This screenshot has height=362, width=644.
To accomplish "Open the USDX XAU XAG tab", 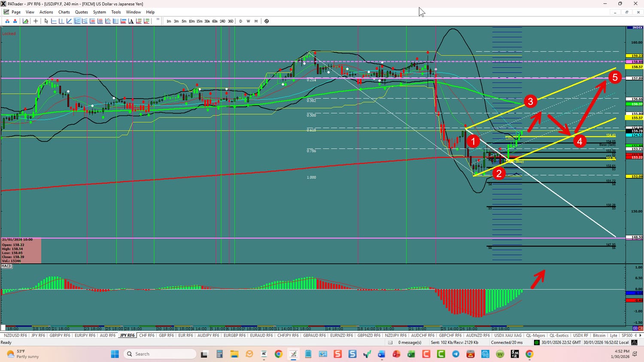I will (508, 335).
